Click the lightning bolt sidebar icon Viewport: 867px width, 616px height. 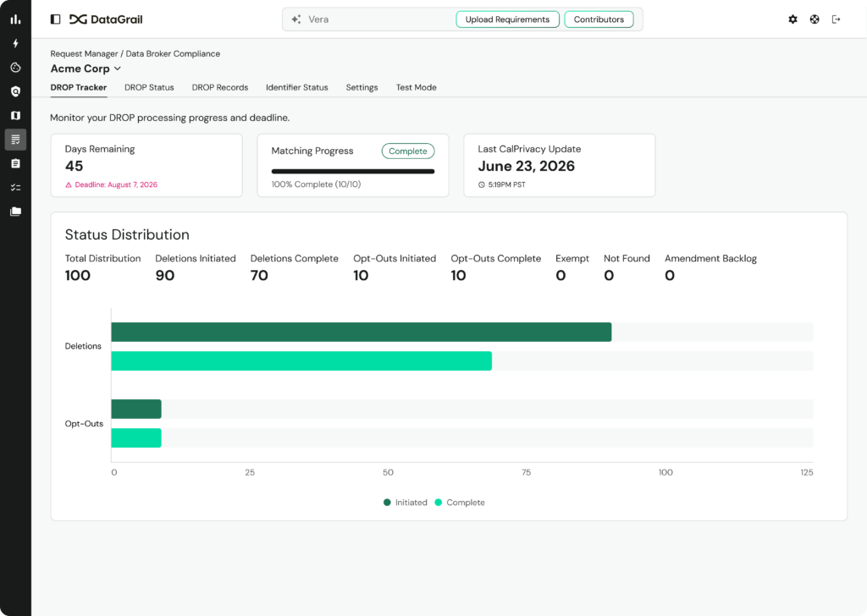click(15, 43)
